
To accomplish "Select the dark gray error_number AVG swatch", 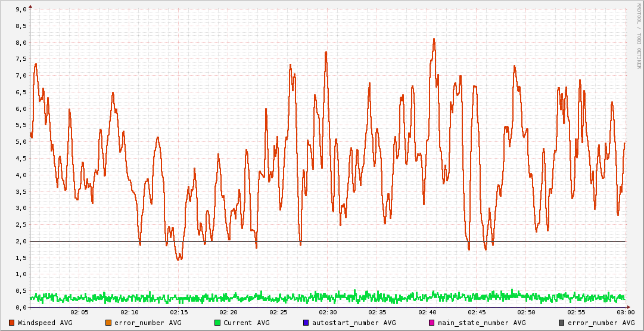I will point(562,323).
